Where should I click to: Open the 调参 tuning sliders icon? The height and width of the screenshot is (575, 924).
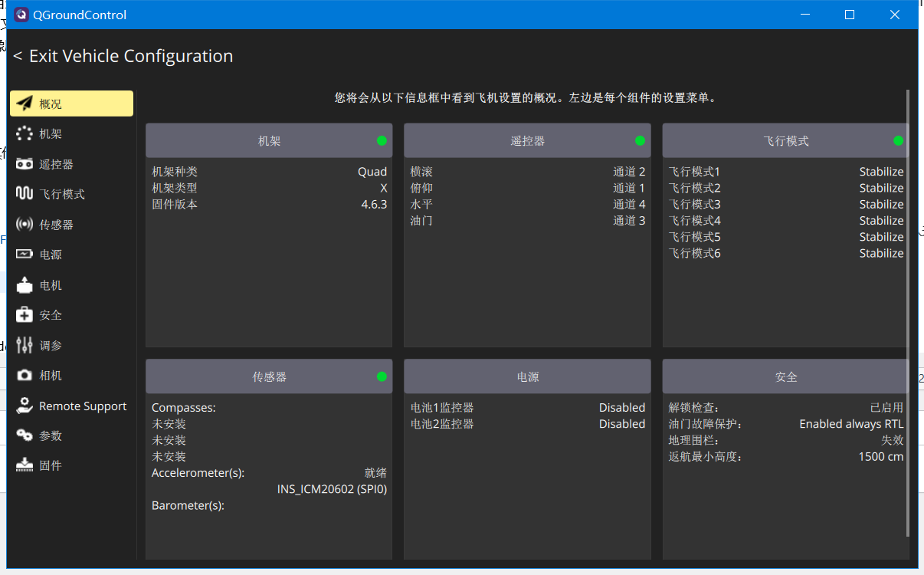pyautogui.click(x=25, y=346)
